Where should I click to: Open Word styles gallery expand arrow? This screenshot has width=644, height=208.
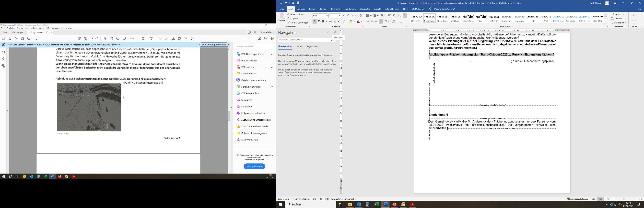coord(606,22)
